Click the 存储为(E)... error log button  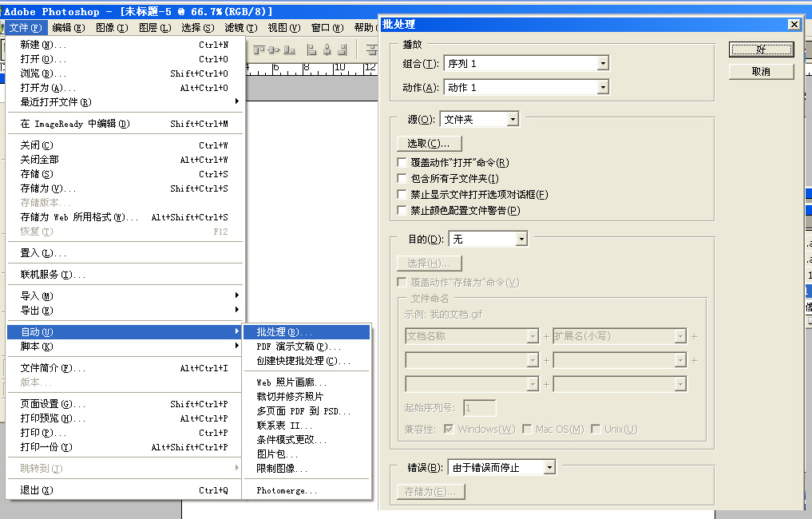(x=430, y=492)
